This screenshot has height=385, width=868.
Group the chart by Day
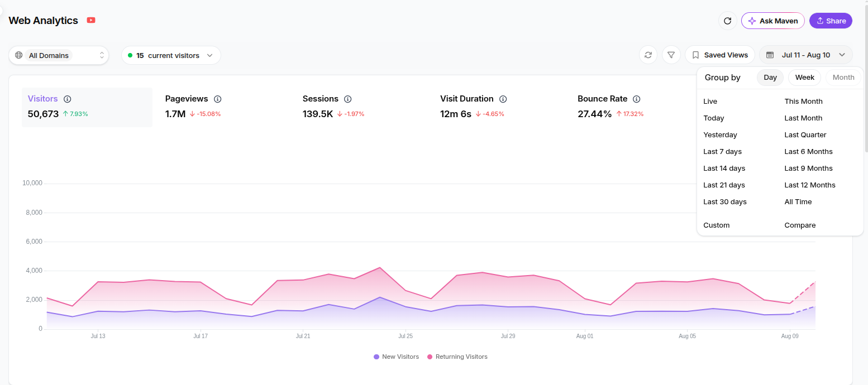[x=770, y=78]
